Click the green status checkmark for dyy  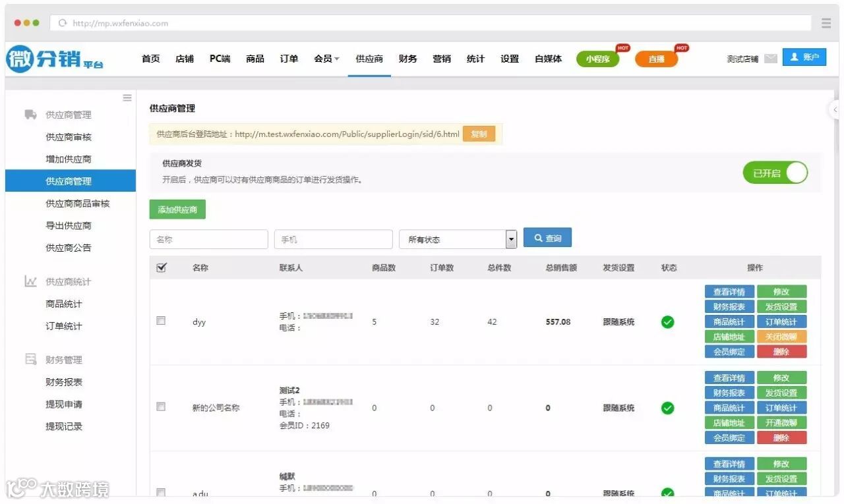668,322
